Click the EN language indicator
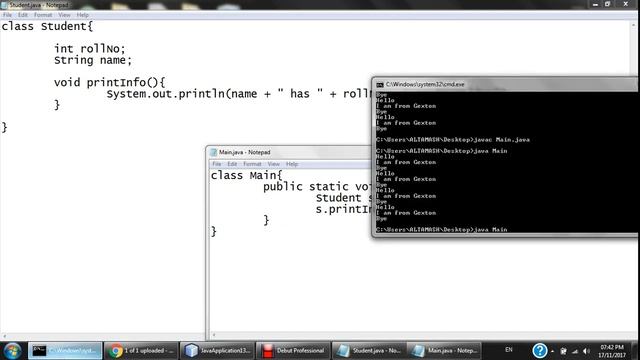This screenshot has height=360, width=640. coord(509,350)
